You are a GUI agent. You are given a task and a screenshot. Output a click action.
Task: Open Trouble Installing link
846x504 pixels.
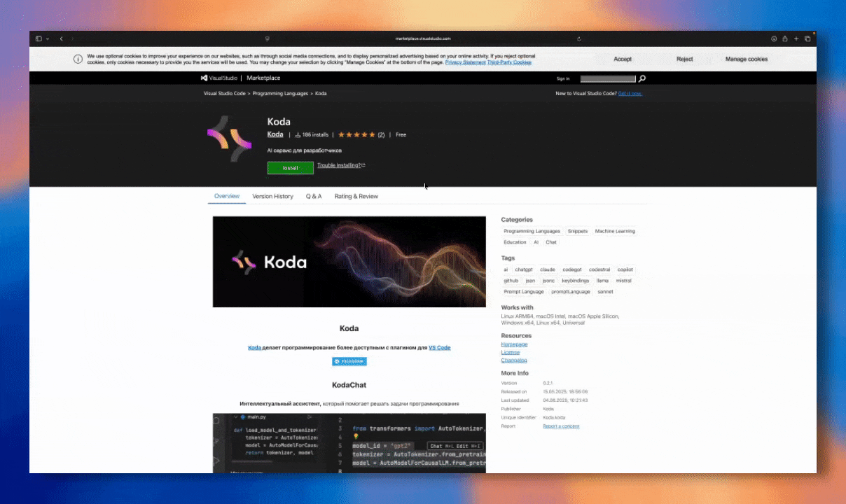[x=341, y=165]
